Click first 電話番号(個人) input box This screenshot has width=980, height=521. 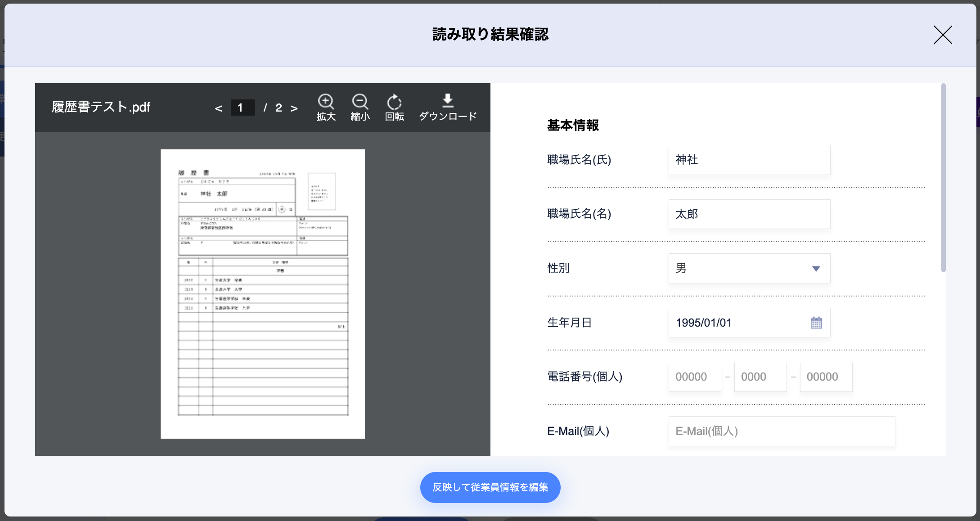[x=694, y=377]
